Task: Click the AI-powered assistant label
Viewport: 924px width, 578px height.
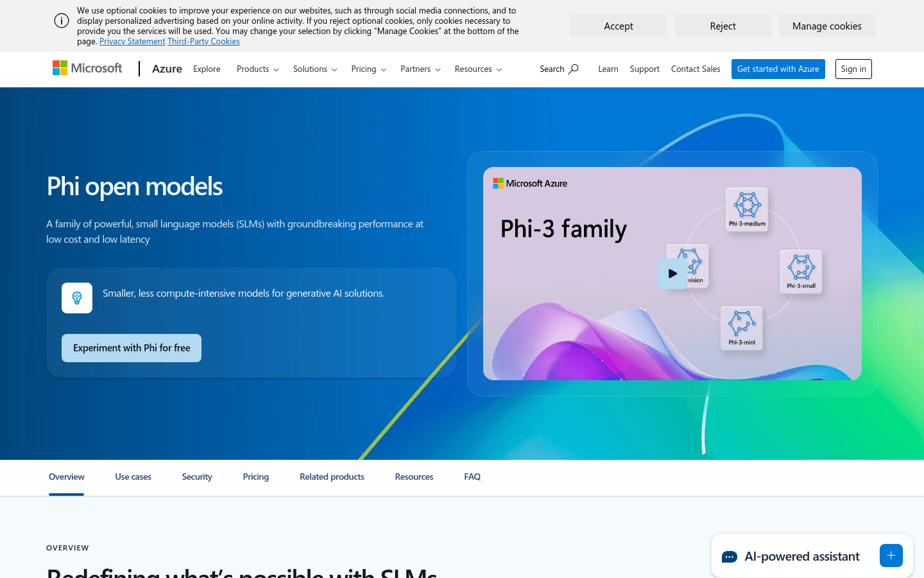Action: point(801,556)
